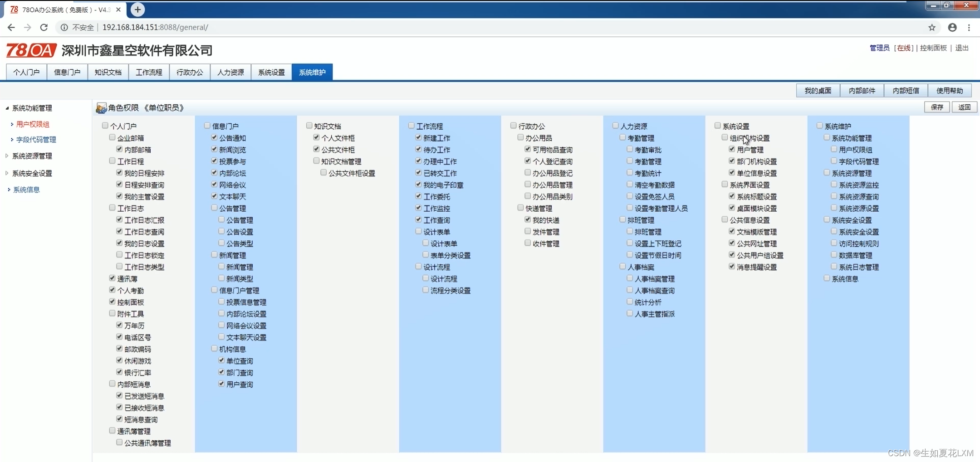Check the 流程分类设置 checkbox
This screenshot has width=980, height=462.
pos(426,290)
